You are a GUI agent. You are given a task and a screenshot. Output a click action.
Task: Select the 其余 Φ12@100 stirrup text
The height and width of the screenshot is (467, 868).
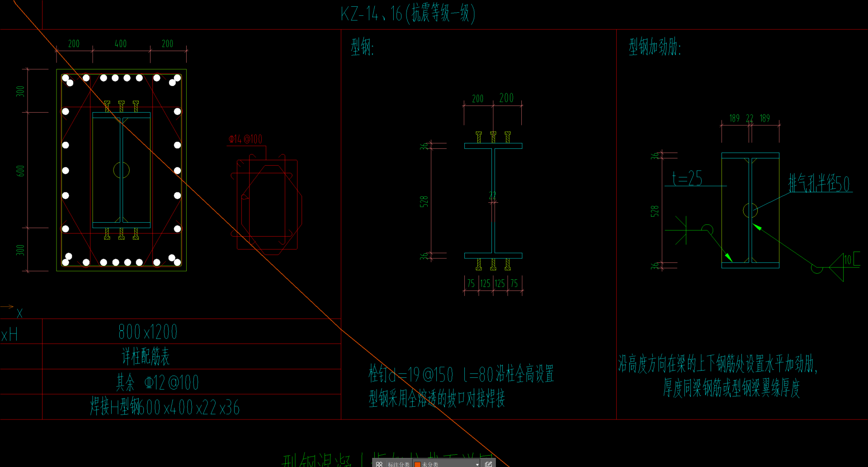tap(157, 382)
